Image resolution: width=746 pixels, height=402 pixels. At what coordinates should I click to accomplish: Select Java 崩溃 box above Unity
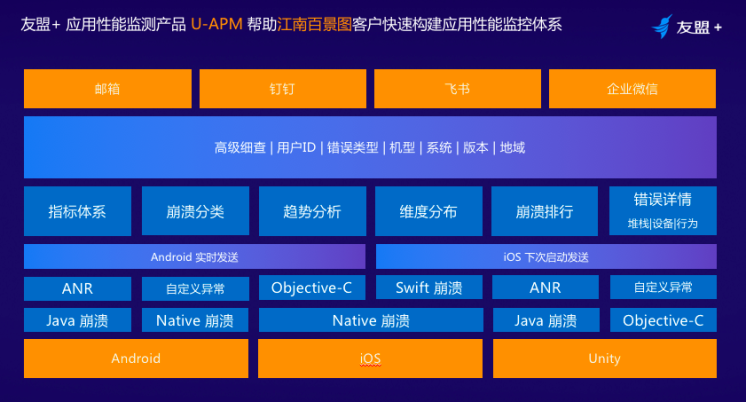coord(546,320)
